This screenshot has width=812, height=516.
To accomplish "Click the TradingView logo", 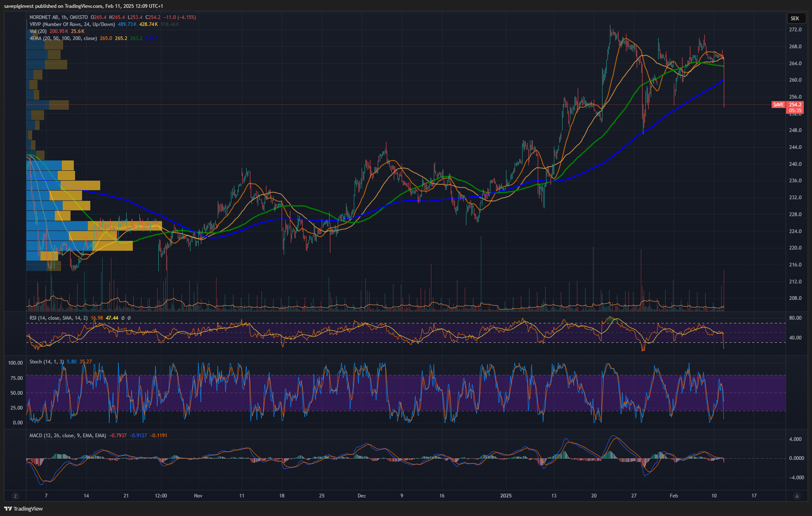I will tap(24, 509).
